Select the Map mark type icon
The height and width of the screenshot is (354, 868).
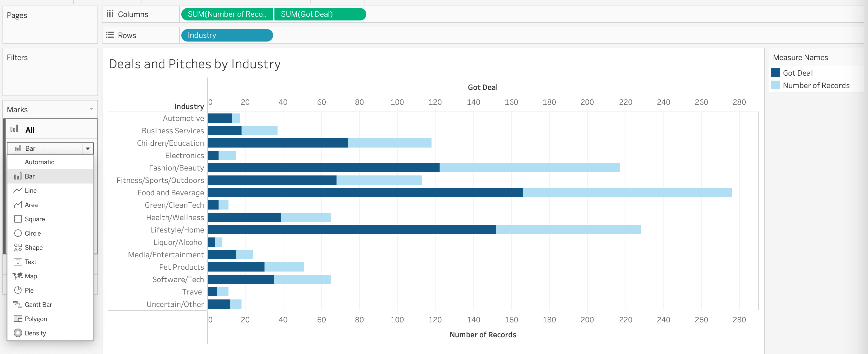[x=17, y=276]
